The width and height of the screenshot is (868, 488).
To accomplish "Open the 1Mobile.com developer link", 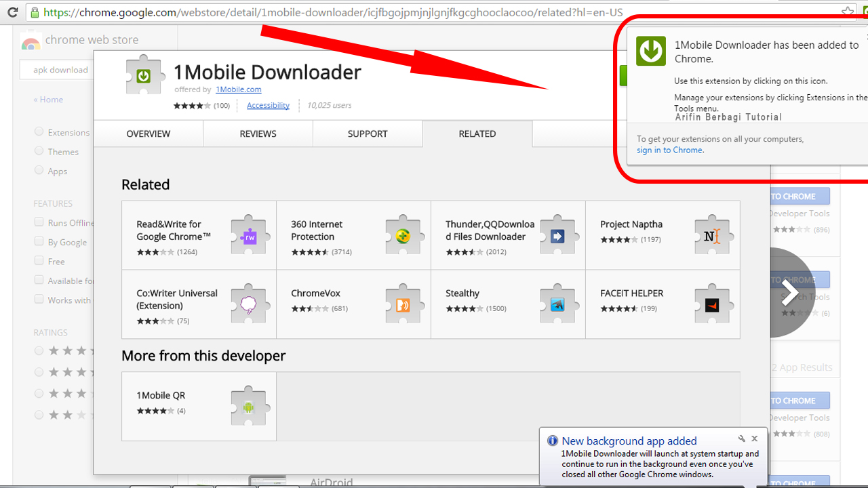I will (239, 89).
